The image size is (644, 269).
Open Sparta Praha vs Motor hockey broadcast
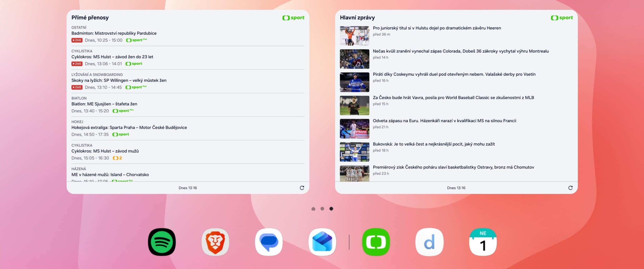tap(129, 127)
